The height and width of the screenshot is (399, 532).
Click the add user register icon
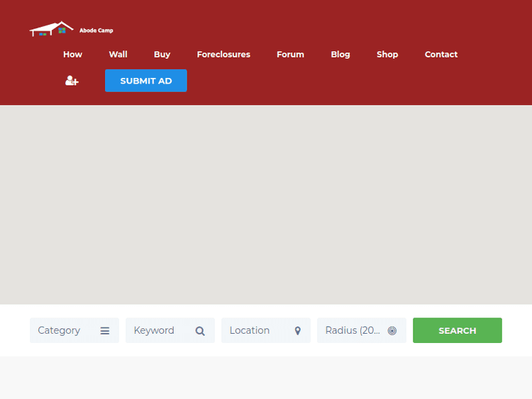pos(72,81)
